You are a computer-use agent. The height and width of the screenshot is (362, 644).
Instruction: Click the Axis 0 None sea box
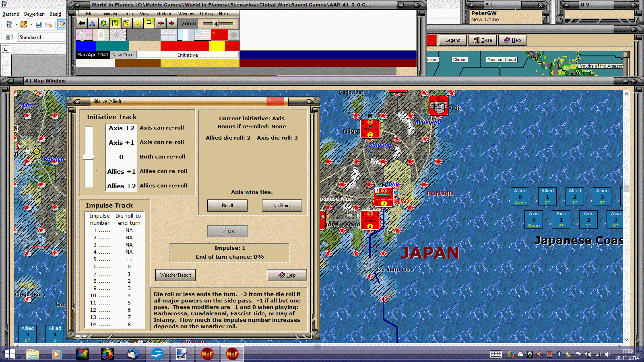pos(534,220)
